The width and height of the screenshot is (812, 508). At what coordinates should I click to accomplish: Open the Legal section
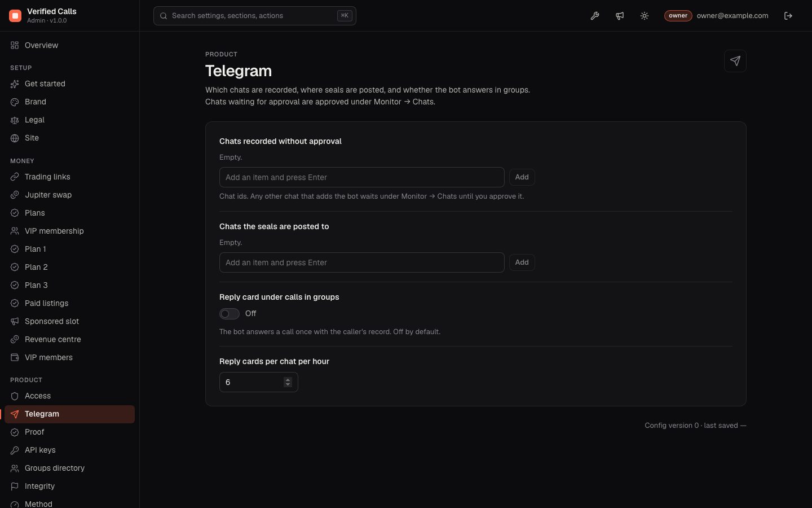(69, 120)
